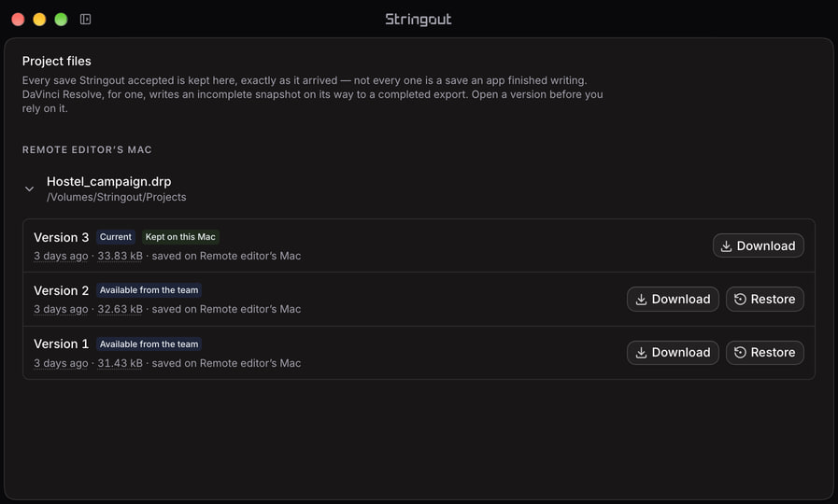Click the Version 3 title
The image size is (838, 504).
(x=61, y=237)
